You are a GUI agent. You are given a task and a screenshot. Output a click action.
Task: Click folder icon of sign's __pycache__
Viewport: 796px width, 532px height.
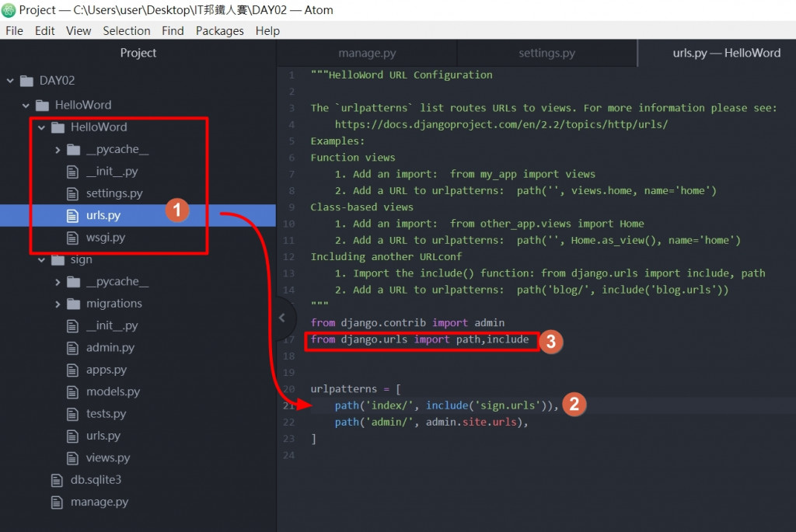tap(74, 282)
